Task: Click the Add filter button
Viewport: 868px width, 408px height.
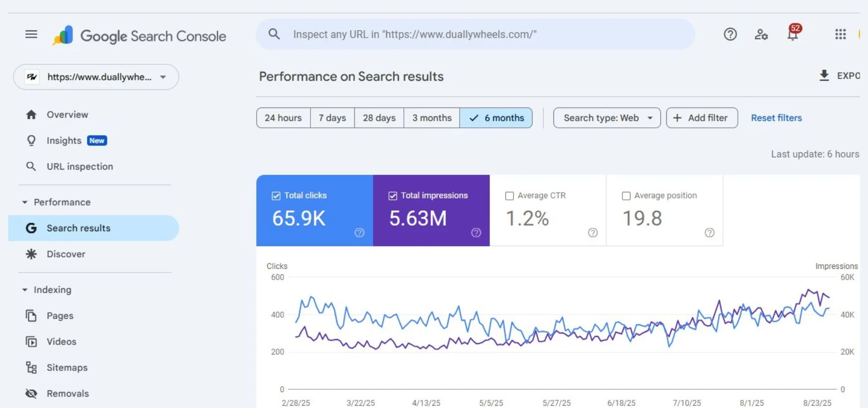Action: point(702,118)
